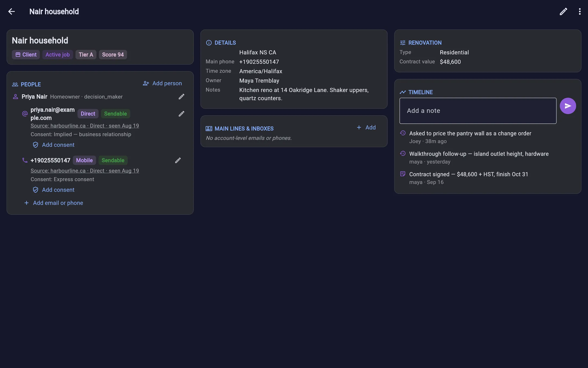Select the Halifax NS CA location

pos(258,53)
